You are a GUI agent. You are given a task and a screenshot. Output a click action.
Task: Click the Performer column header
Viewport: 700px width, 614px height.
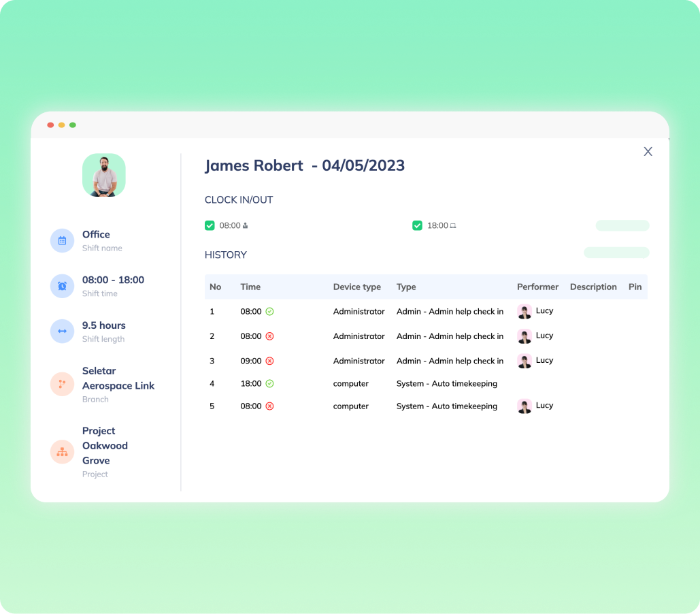click(x=537, y=287)
